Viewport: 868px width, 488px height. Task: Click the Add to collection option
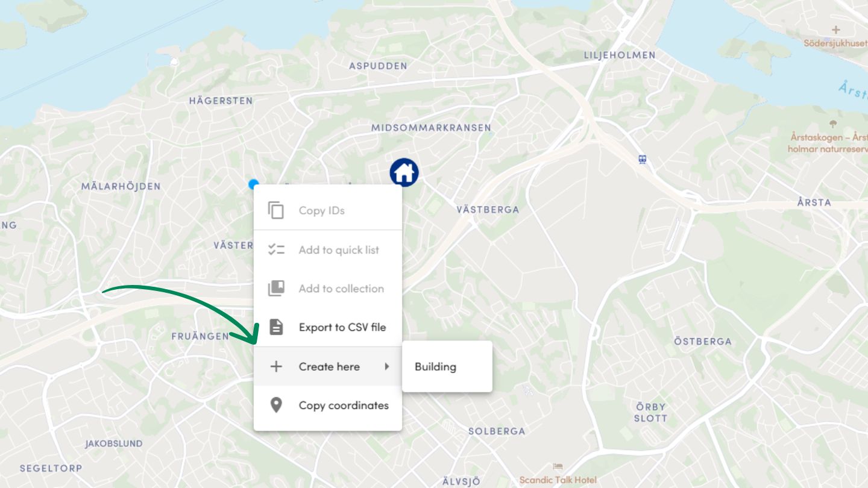tap(328, 288)
